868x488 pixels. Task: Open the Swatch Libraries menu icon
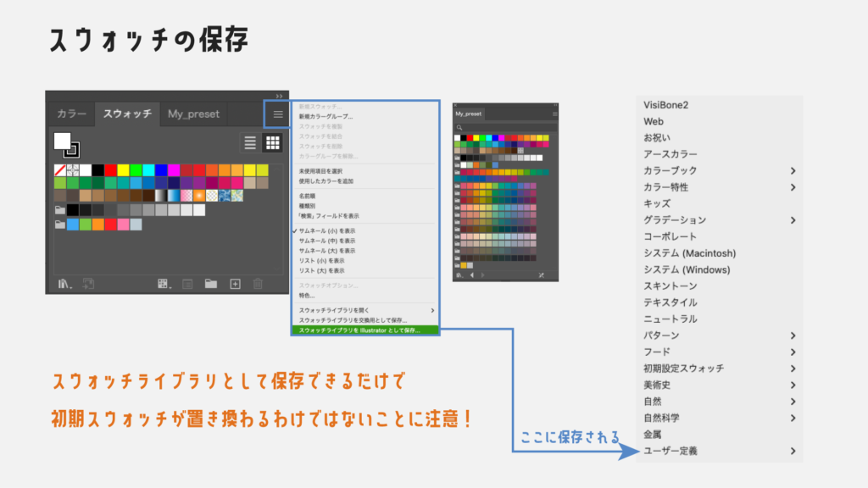pos(64,283)
